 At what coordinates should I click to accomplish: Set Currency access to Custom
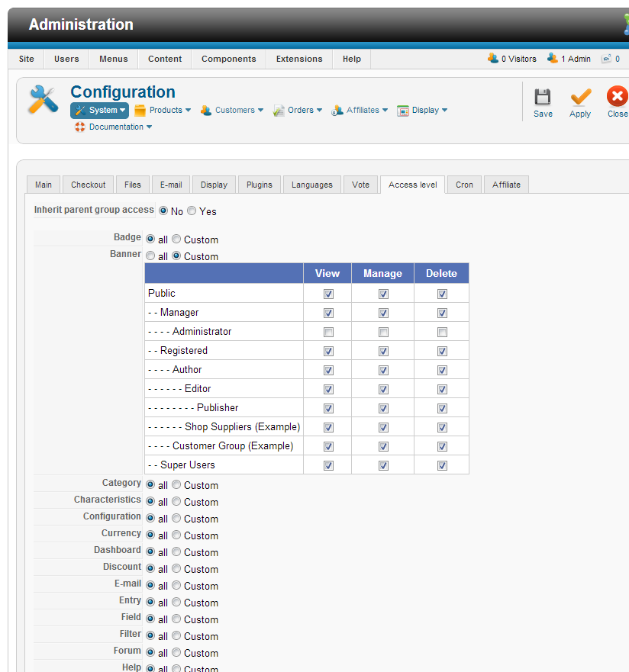[x=176, y=535]
